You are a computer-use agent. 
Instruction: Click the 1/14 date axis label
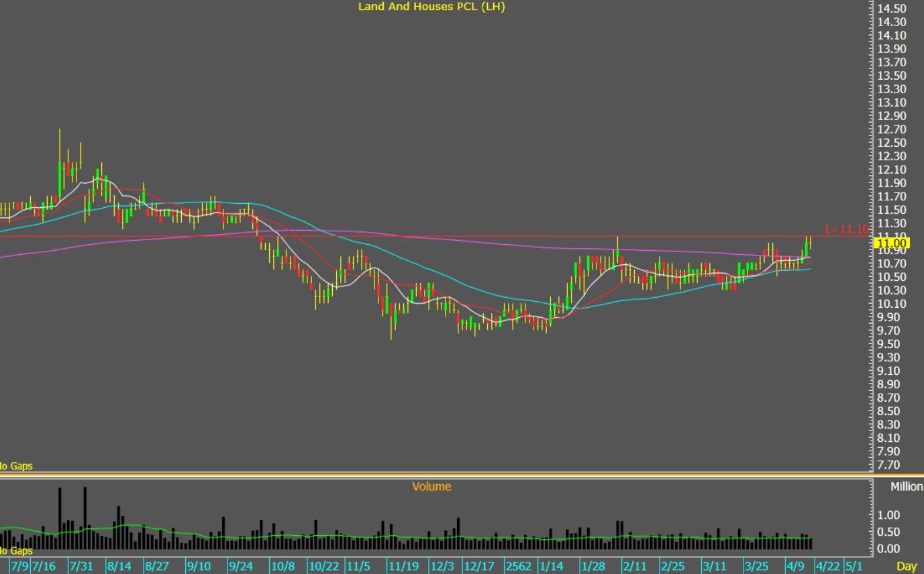tap(551, 567)
